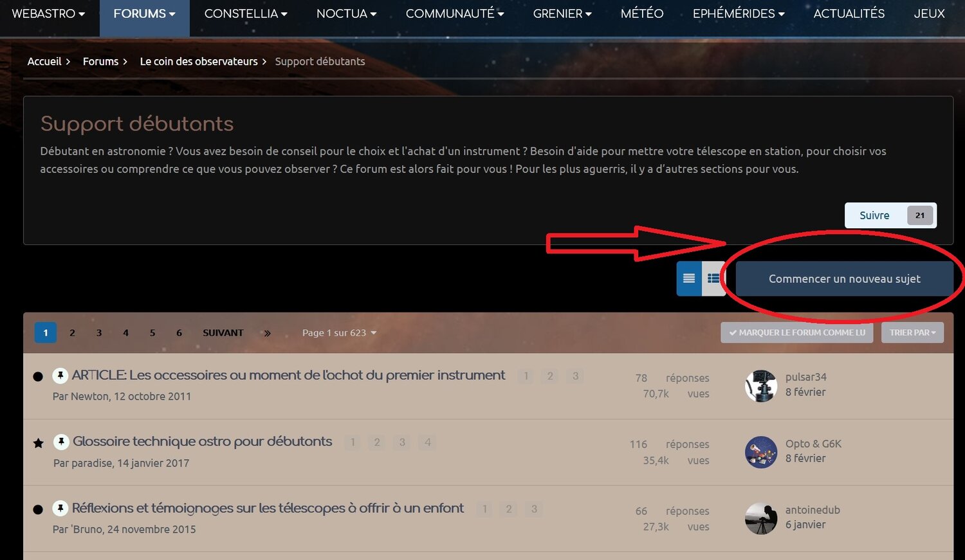The width and height of the screenshot is (965, 560).
Task: Follow the forum using the Suivre button
Action: pos(873,215)
